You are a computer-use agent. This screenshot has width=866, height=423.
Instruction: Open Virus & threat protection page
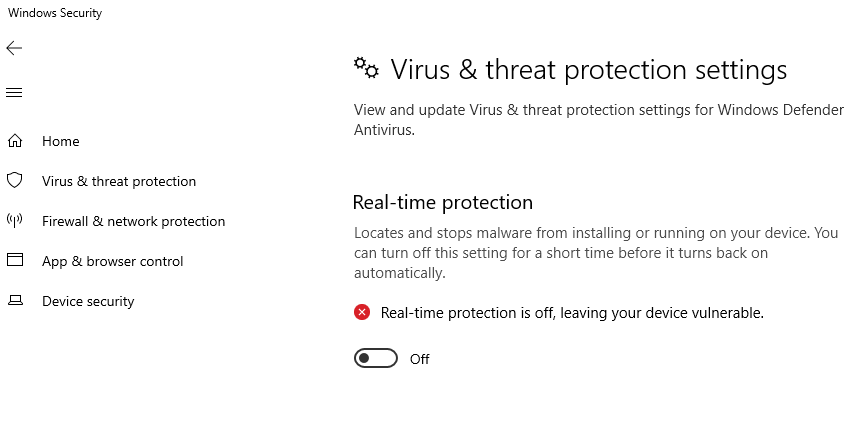119,181
